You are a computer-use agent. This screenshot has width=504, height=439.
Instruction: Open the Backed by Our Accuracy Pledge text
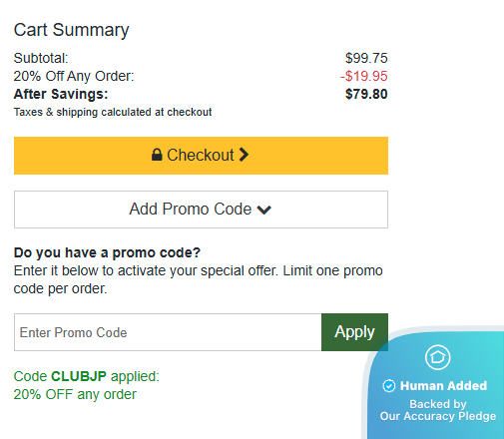coord(438,410)
